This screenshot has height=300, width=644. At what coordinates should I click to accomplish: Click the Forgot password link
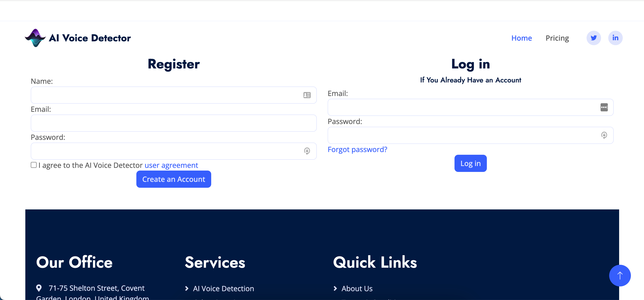pos(357,149)
